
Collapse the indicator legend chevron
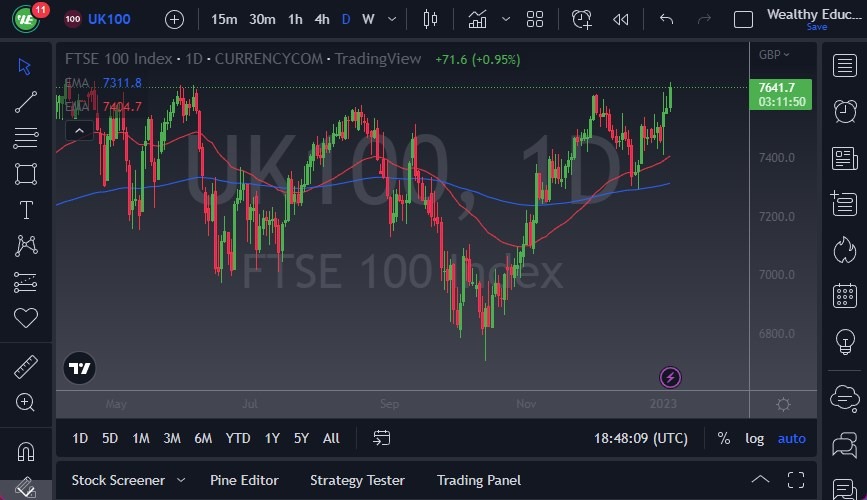[78, 130]
